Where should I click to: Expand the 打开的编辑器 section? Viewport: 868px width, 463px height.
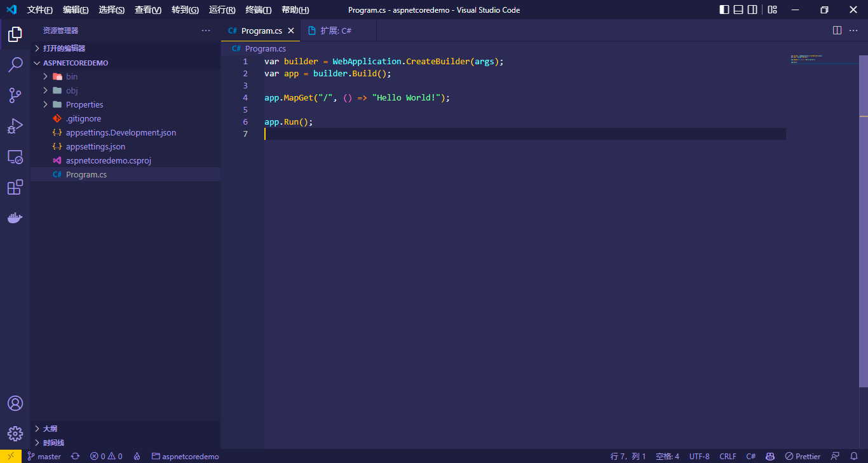point(125,48)
